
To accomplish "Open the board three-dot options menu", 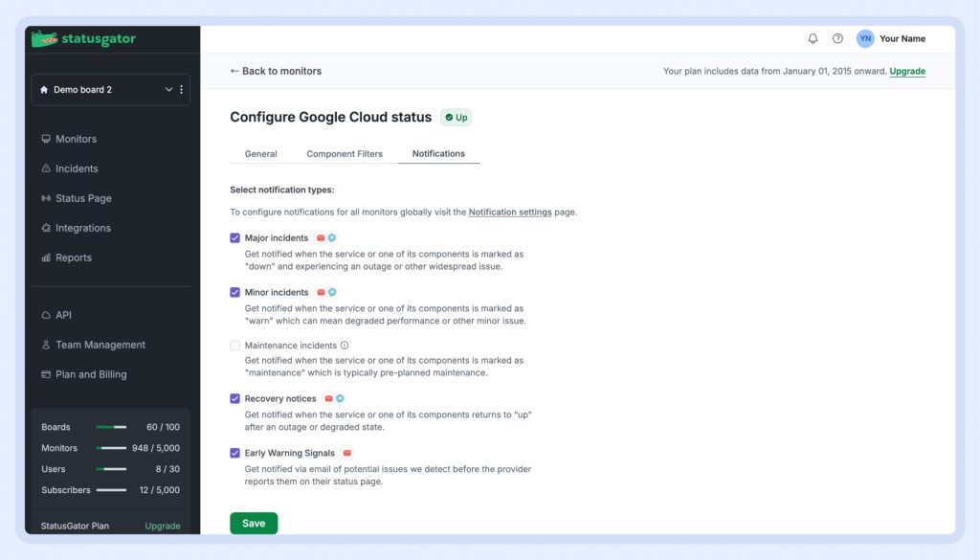I will tap(182, 90).
